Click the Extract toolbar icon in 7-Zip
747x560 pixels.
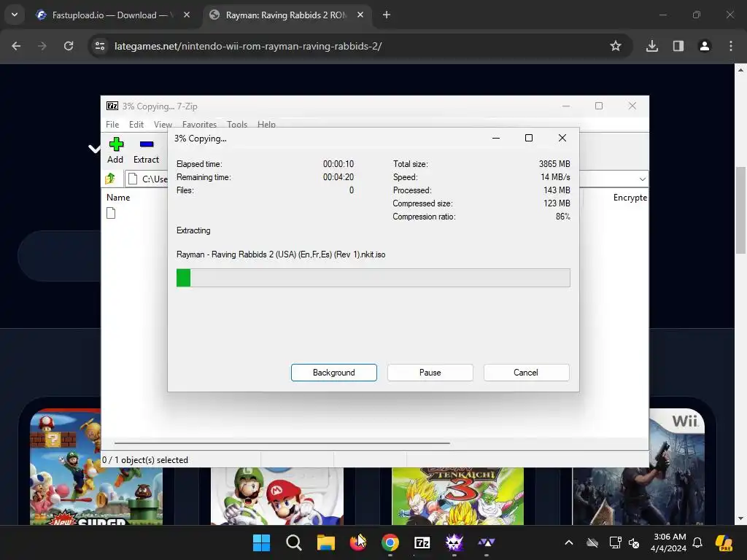(x=146, y=150)
